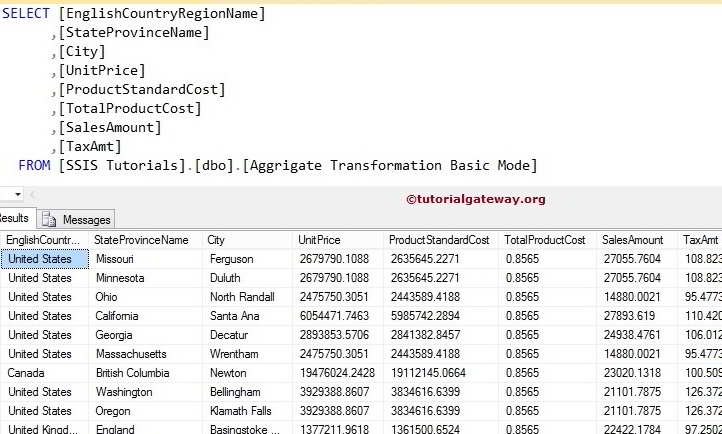Click ProductStandardCost 5985742.2894 cell
Viewport: 722px width, 434px height.
(440, 316)
